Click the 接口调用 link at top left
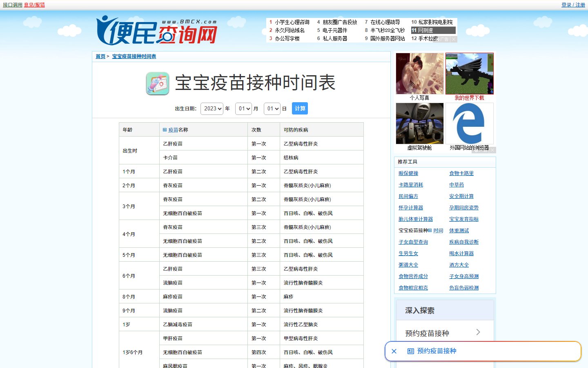This screenshot has width=588, height=368. (13, 5)
